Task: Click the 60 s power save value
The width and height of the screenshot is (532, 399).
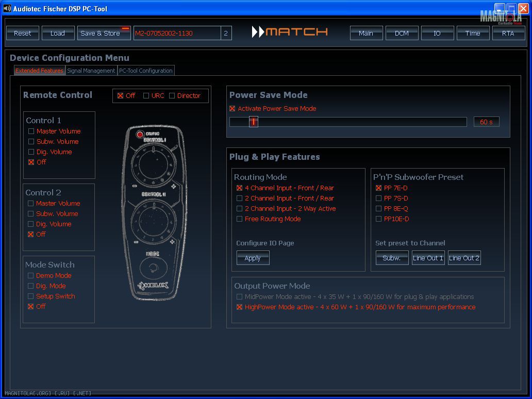Action: 486,122
